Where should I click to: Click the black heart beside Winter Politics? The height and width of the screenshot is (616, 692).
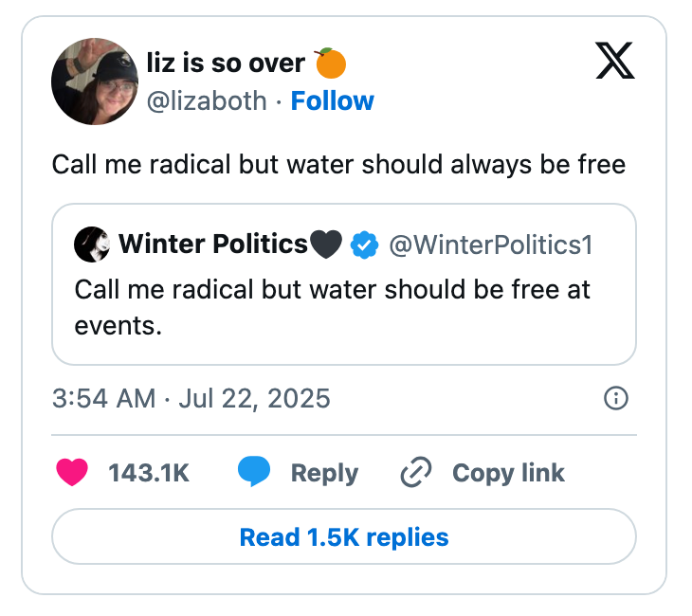pos(326,245)
